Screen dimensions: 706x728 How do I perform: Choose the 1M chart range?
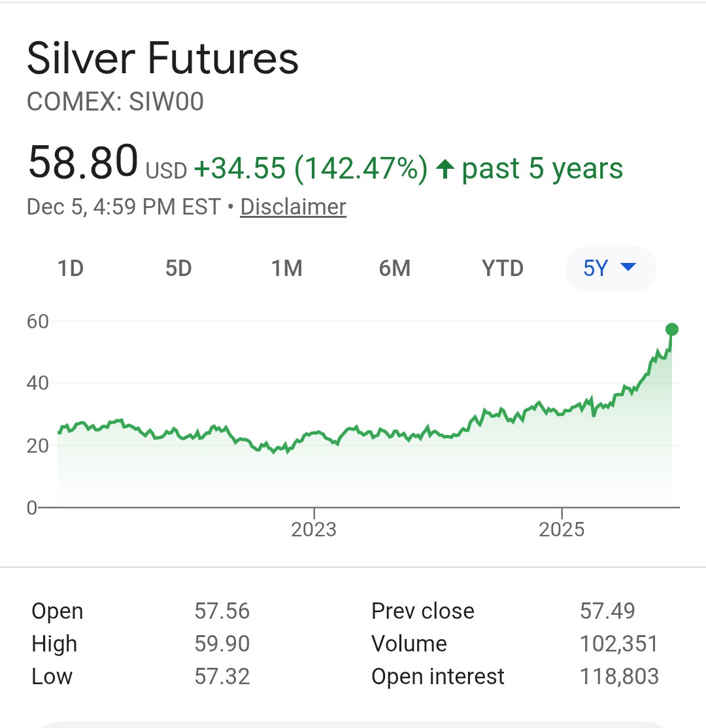point(286,268)
